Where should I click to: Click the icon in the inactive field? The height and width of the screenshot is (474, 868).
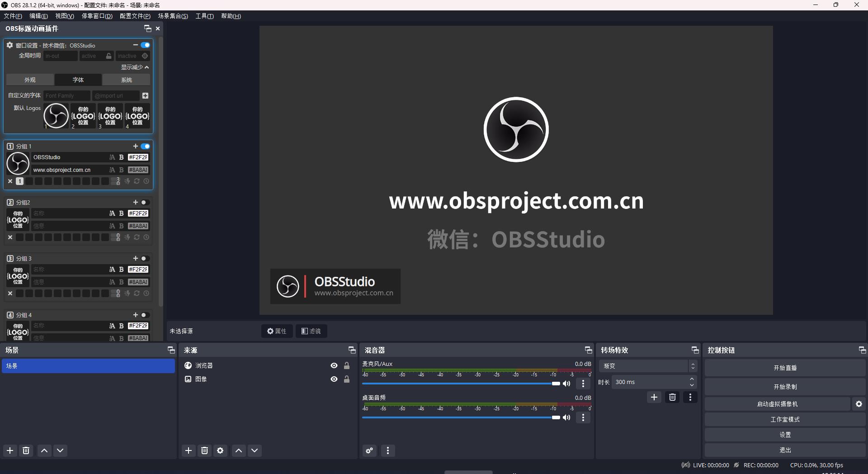[145, 56]
